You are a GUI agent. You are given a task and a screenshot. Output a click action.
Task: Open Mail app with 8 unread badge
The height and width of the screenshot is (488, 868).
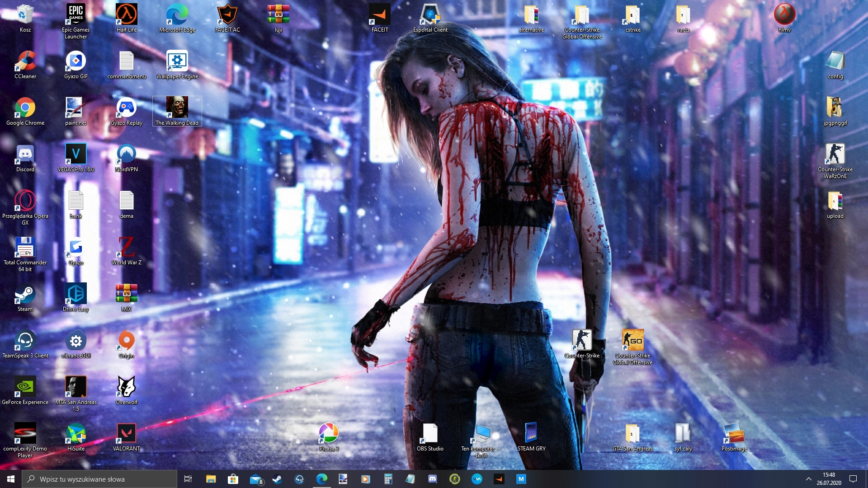point(256,479)
